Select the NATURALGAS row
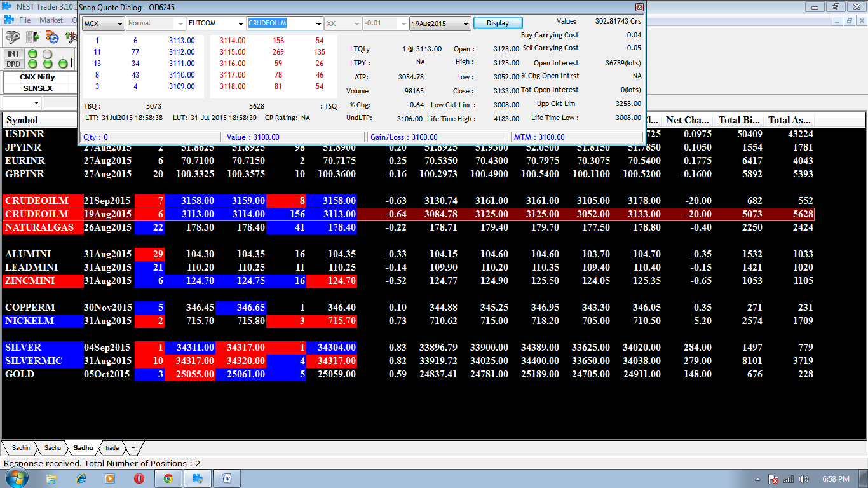868x488 pixels. (408, 227)
